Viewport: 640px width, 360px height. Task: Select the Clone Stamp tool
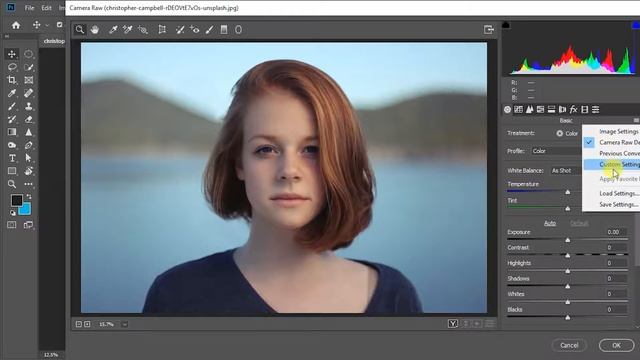[x=29, y=106]
